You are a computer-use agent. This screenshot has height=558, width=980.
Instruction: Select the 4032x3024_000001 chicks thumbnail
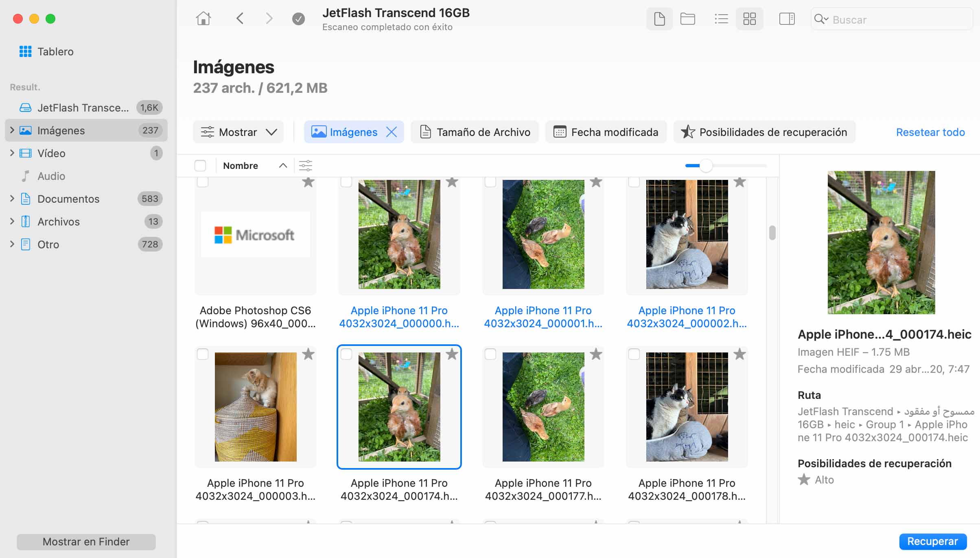(543, 234)
